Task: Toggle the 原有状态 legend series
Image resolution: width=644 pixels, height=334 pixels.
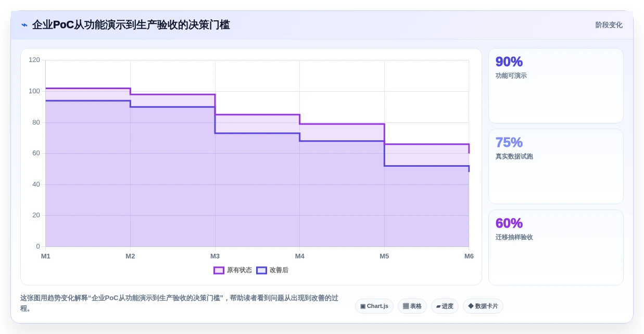Action: point(233,270)
